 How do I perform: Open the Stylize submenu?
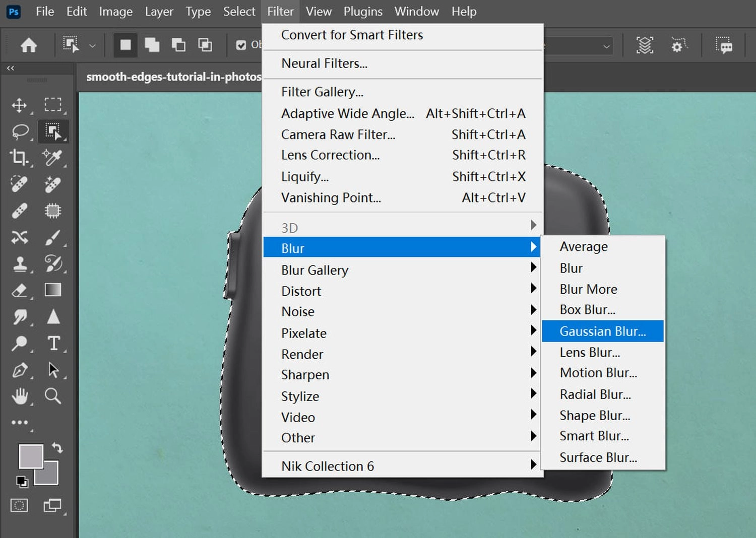[402, 396]
